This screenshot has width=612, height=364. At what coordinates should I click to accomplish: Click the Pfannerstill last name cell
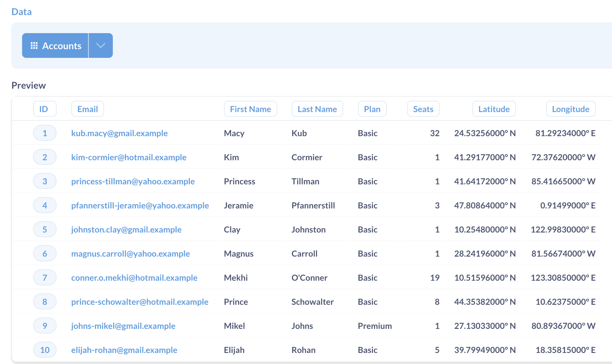[x=313, y=205]
